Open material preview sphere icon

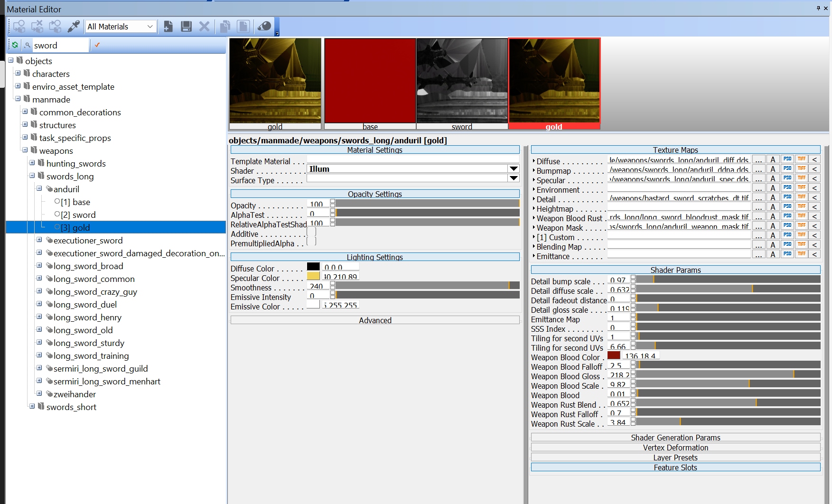(x=264, y=27)
